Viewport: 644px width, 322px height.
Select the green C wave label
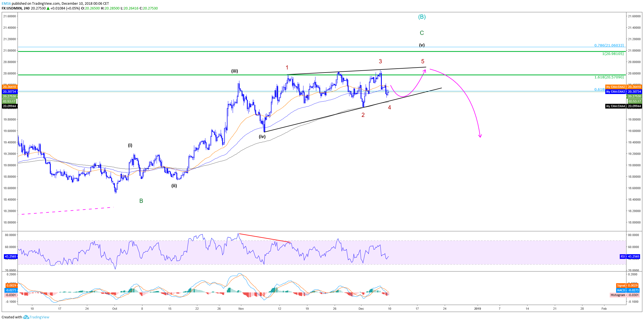pyautogui.click(x=422, y=33)
